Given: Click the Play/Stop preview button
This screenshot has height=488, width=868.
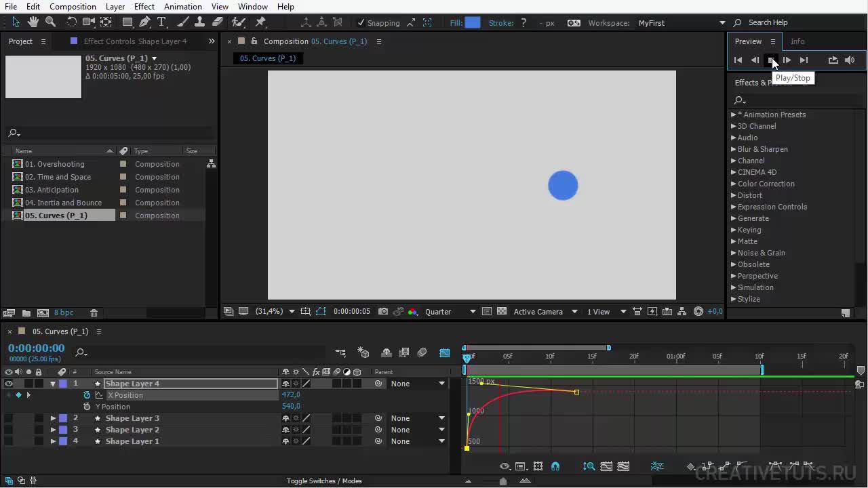Looking at the screenshot, I should (x=770, y=60).
